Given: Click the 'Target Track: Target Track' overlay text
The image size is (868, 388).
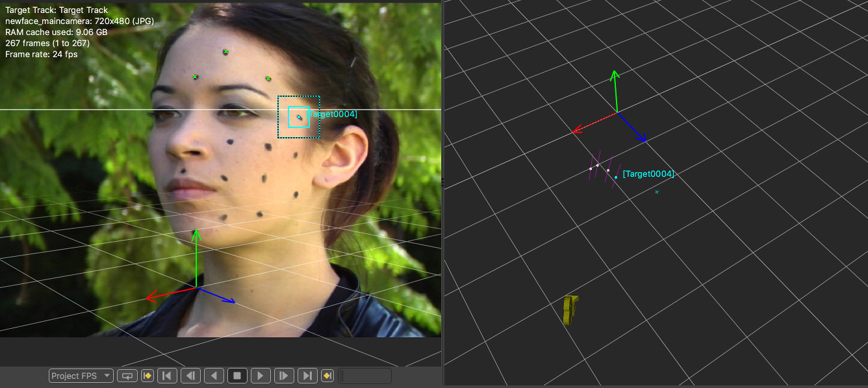Looking at the screenshot, I should coord(57,10).
